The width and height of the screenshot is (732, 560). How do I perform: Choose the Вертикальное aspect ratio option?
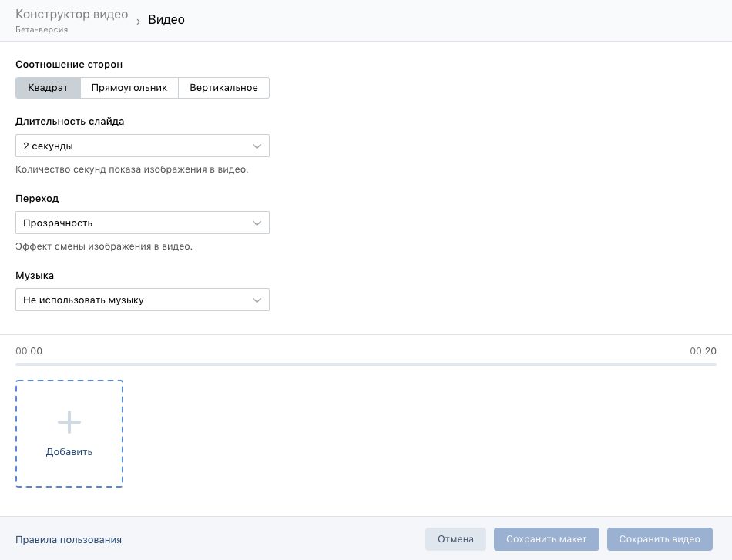(x=223, y=88)
